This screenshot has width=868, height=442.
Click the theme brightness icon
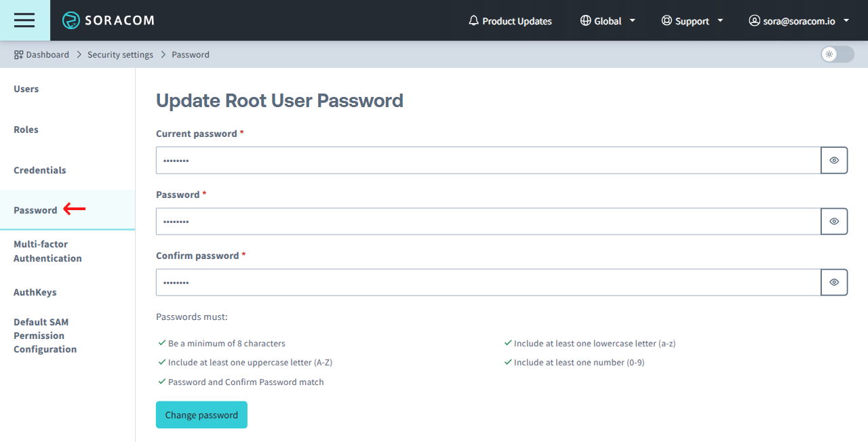(x=830, y=54)
